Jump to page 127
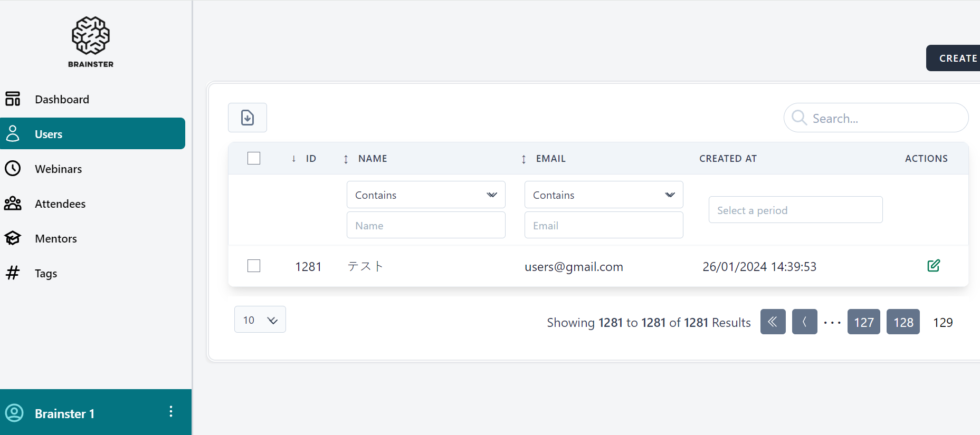 pos(863,322)
